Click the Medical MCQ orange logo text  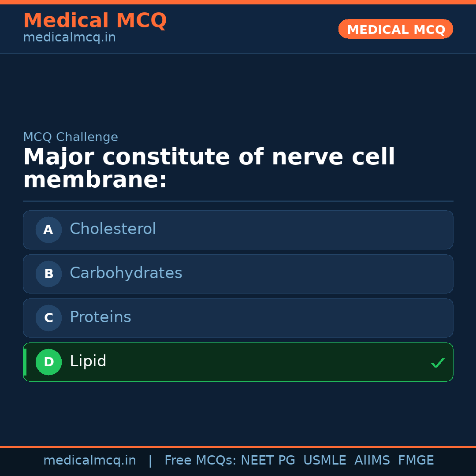tap(95, 20)
